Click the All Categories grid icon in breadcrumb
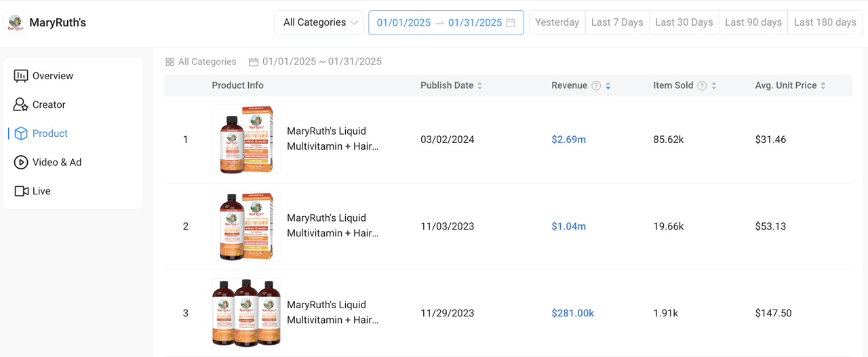The width and height of the screenshot is (868, 357). 170,62
